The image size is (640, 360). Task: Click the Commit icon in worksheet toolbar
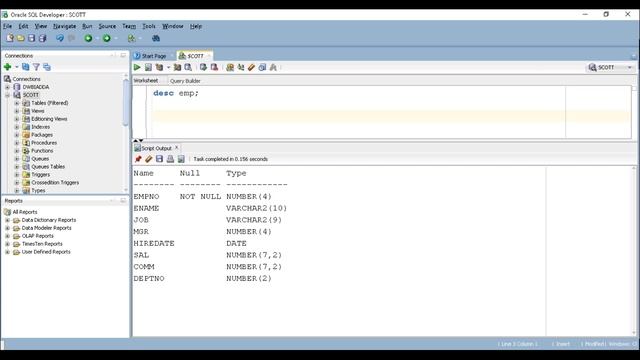click(x=203, y=67)
